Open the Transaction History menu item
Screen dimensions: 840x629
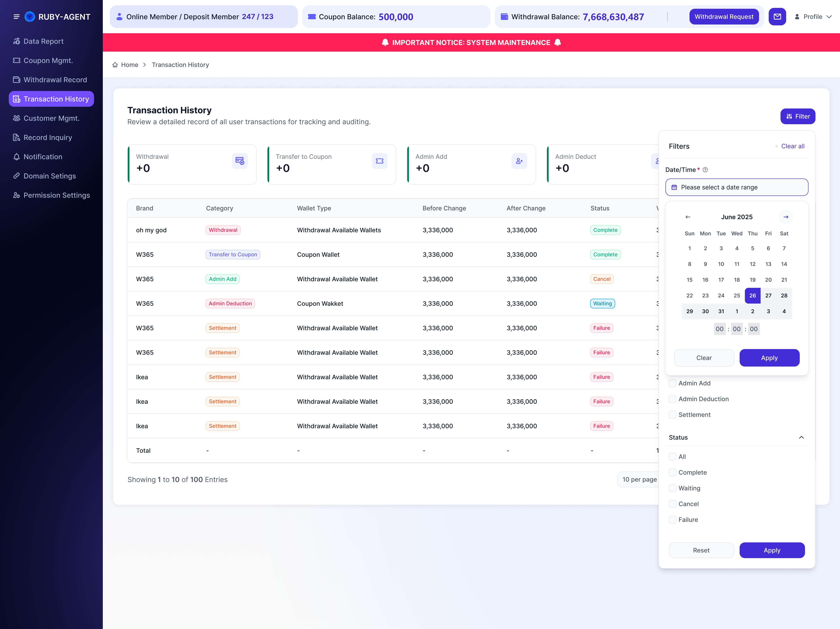tap(51, 99)
